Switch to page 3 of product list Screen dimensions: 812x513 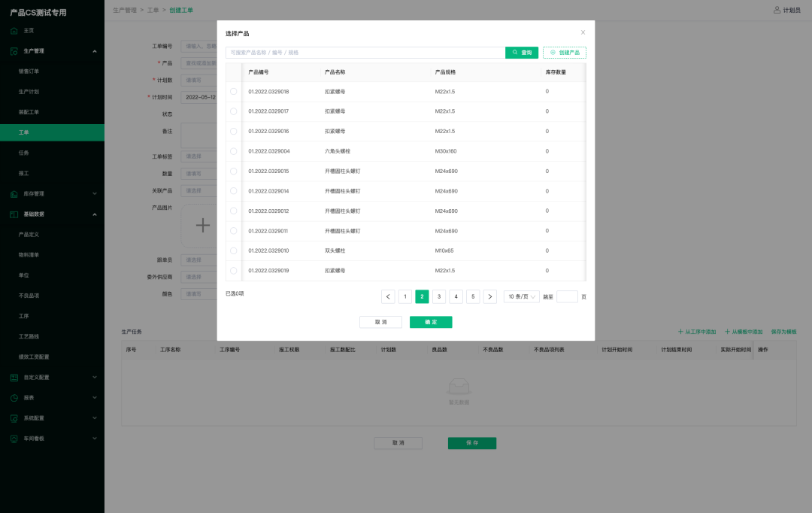coord(439,296)
